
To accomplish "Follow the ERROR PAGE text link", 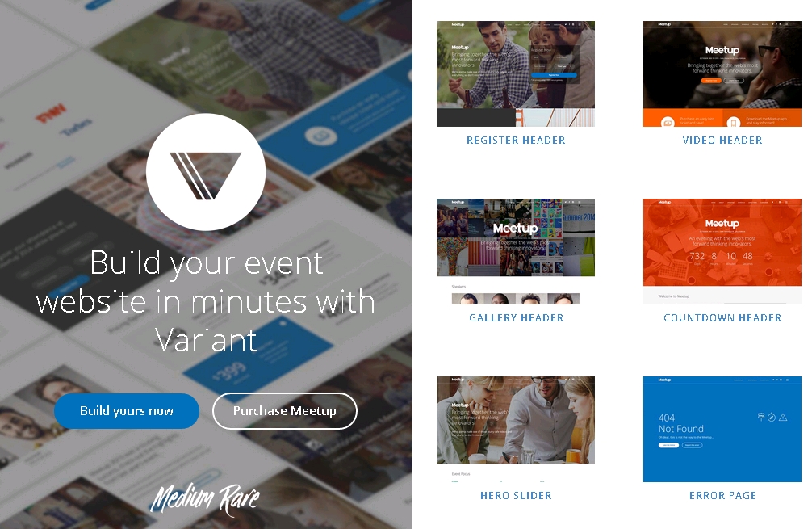I will [722, 496].
